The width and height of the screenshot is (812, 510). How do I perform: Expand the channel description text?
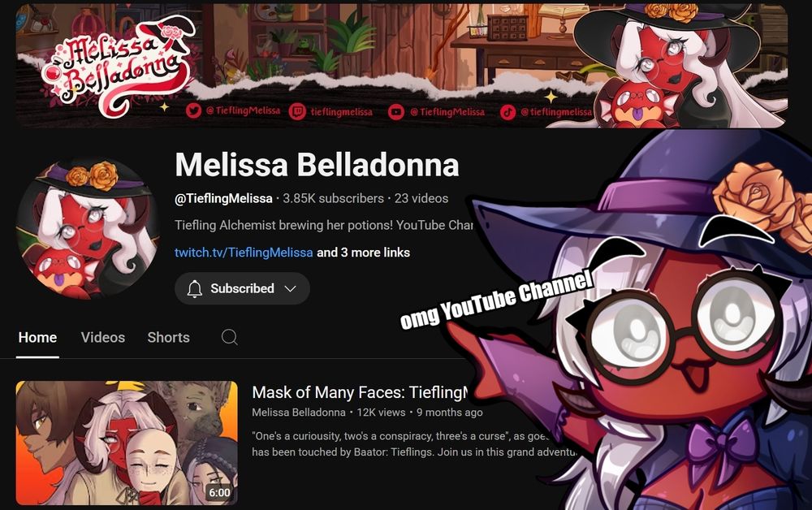(x=324, y=225)
